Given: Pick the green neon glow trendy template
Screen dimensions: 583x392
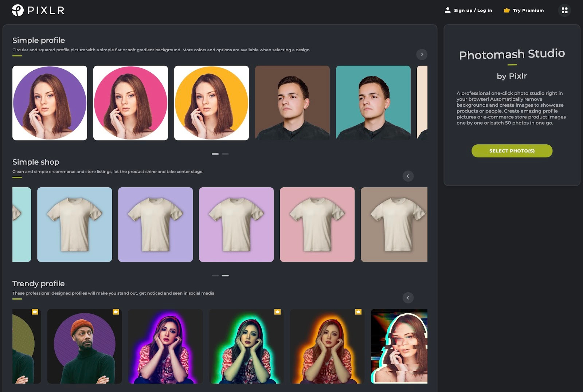Looking at the screenshot, I should tap(246, 346).
